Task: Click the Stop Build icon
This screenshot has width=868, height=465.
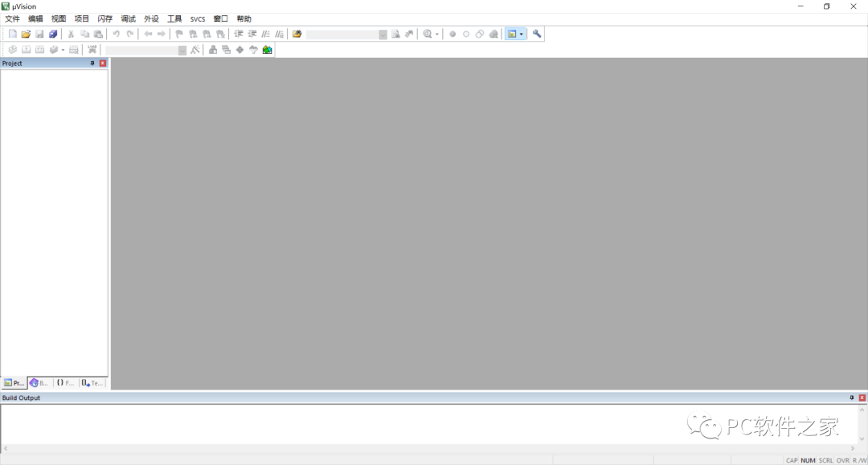Action: tap(74, 50)
